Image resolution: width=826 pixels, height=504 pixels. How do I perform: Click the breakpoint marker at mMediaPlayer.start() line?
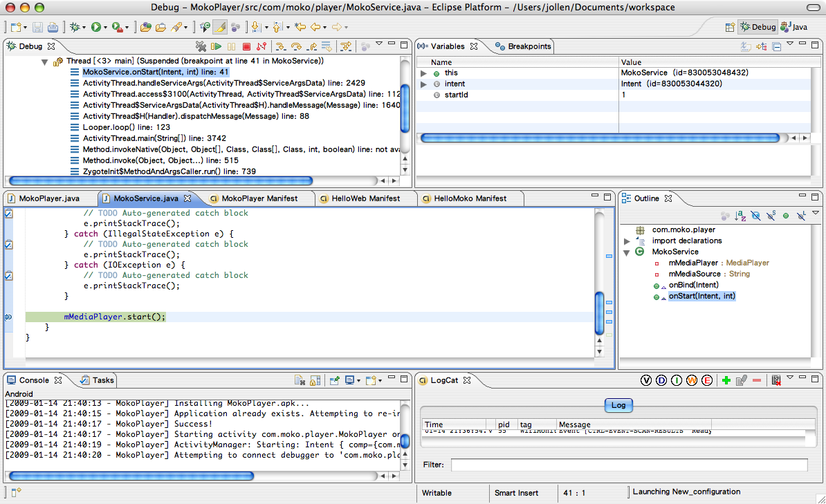(8, 317)
